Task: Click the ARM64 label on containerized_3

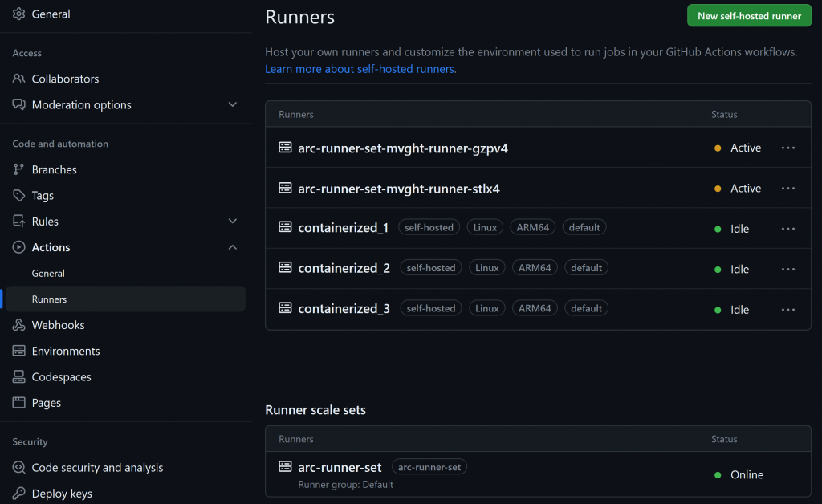Action: click(x=535, y=308)
